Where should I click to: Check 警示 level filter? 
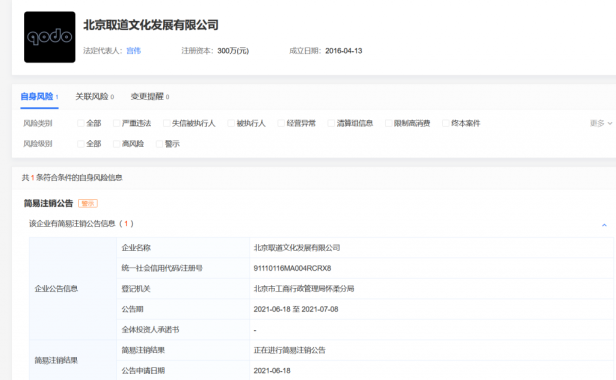[x=160, y=144]
